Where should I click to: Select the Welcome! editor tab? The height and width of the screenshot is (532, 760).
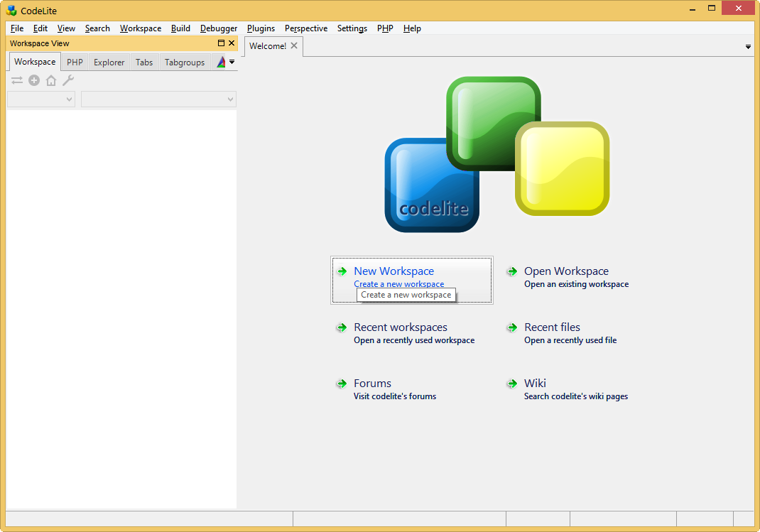pyautogui.click(x=268, y=46)
